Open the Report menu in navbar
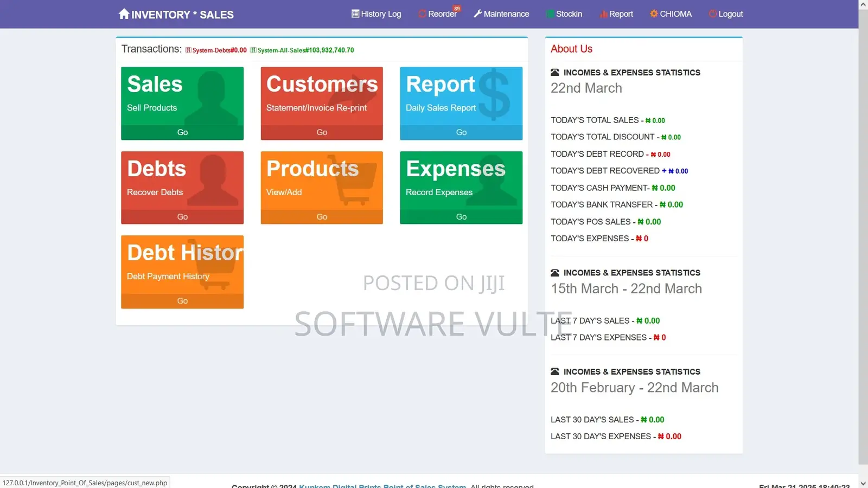The width and height of the screenshot is (868, 488). pyautogui.click(x=616, y=14)
